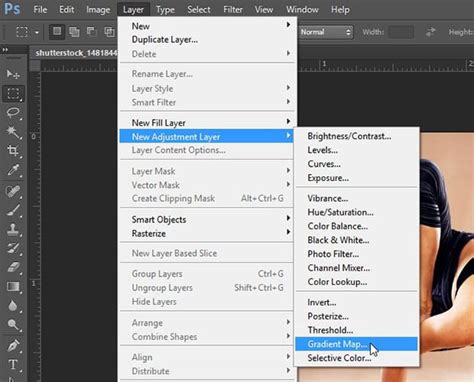Select the Clone Stamp tool

[x=13, y=229]
